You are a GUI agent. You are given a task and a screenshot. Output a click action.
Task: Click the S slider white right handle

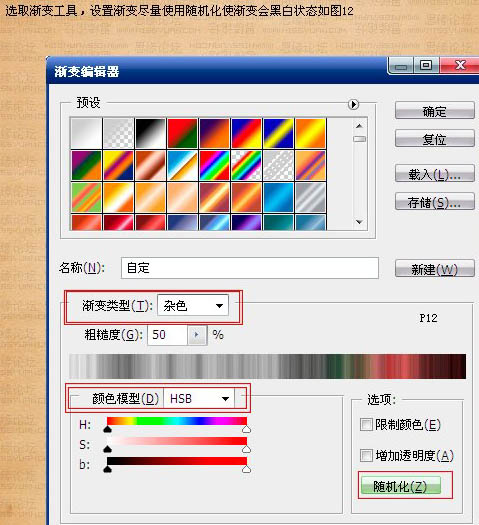click(x=246, y=449)
